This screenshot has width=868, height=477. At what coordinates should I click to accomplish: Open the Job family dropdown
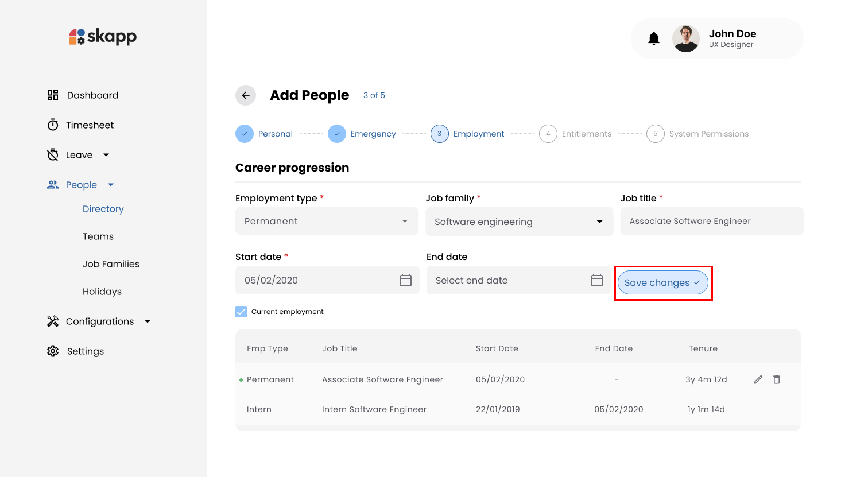[x=599, y=222]
